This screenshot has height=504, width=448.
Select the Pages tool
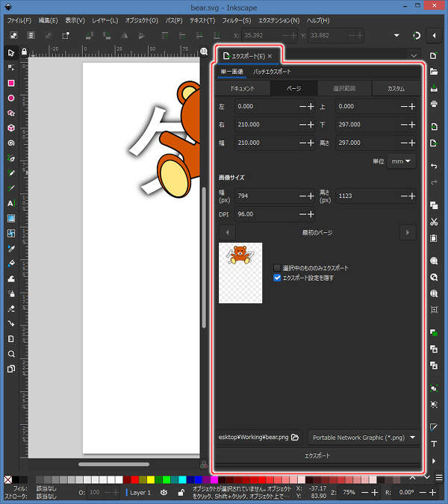coord(11,369)
